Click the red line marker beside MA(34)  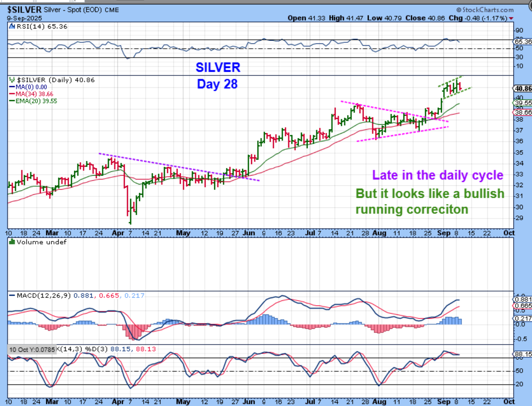click(12, 94)
